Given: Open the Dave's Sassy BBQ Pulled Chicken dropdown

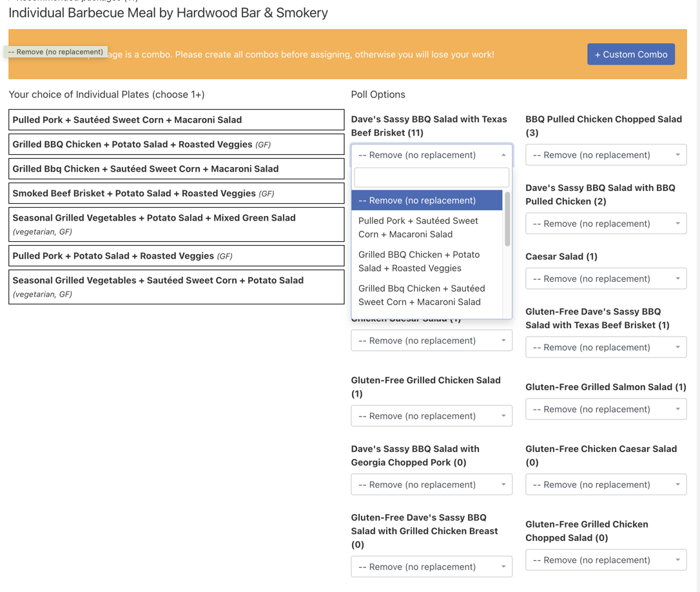Looking at the screenshot, I should click(605, 223).
